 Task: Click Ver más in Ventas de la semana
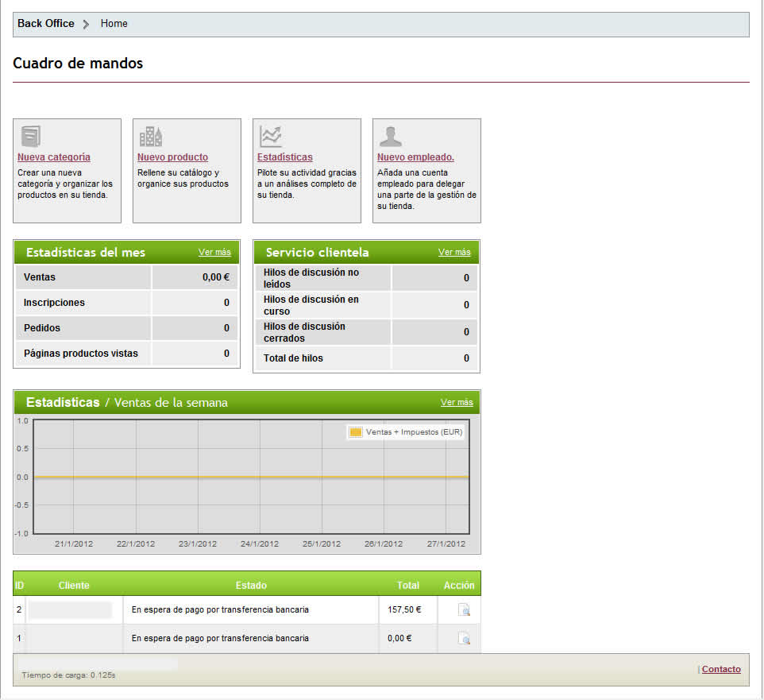tap(457, 402)
